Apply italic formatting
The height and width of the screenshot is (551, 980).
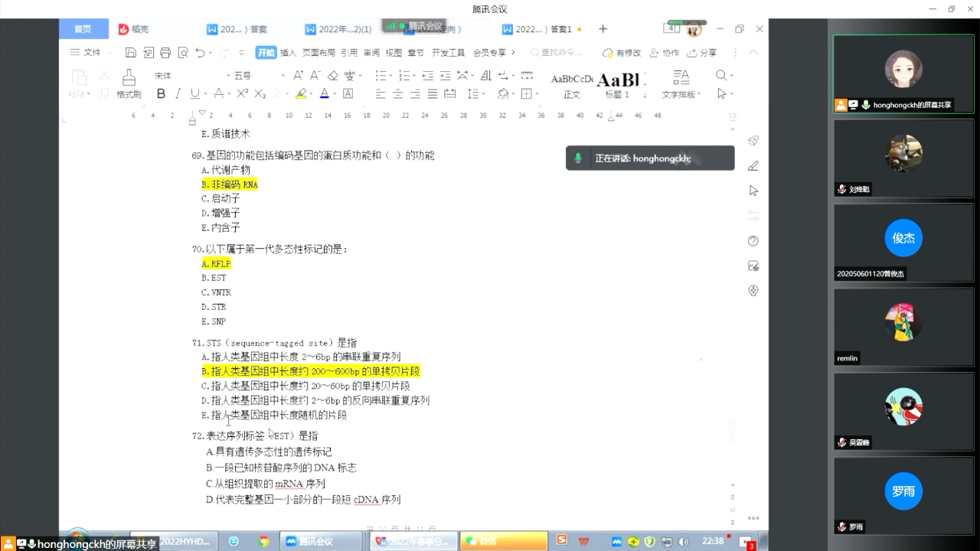(x=178, y=93)
